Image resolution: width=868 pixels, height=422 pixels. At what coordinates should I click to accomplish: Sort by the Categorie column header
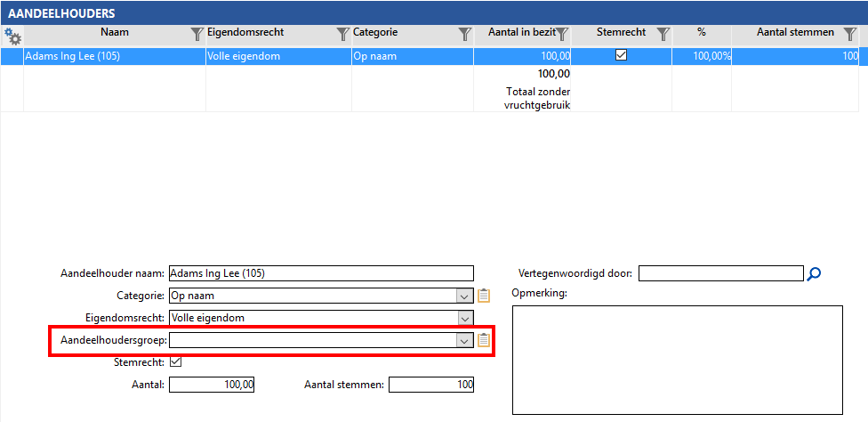375,33
